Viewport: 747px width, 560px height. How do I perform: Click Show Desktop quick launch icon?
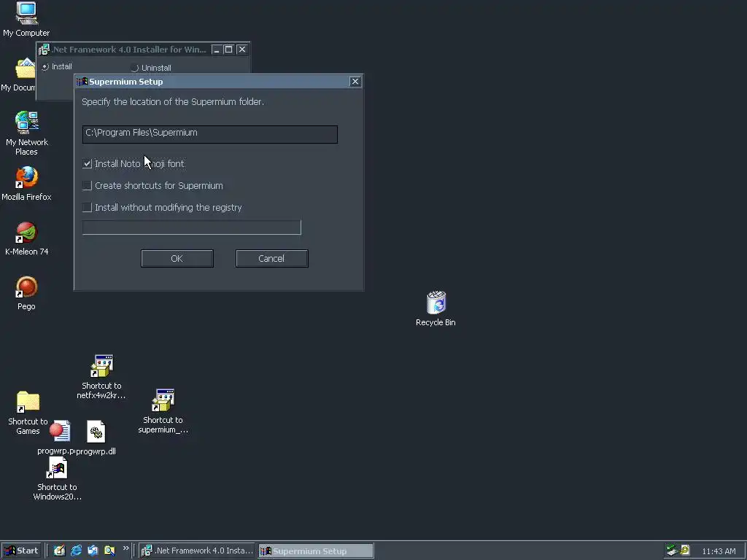click(59, 551)
